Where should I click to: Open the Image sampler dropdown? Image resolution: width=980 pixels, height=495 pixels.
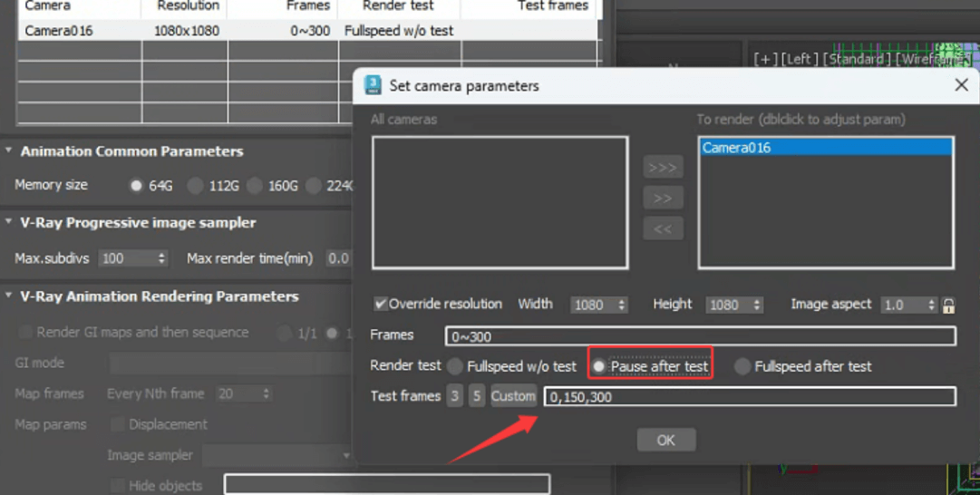[x=278, y=456]
